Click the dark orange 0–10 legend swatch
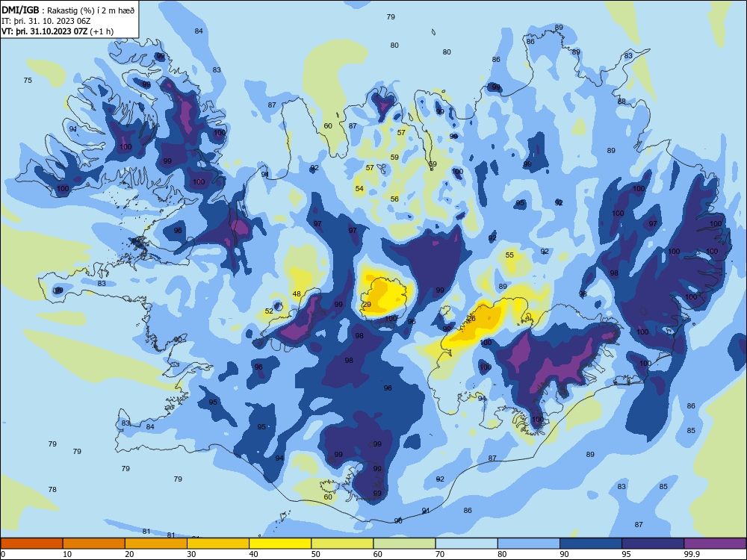Screen dimensions: 747x560 tap(31, 544)
